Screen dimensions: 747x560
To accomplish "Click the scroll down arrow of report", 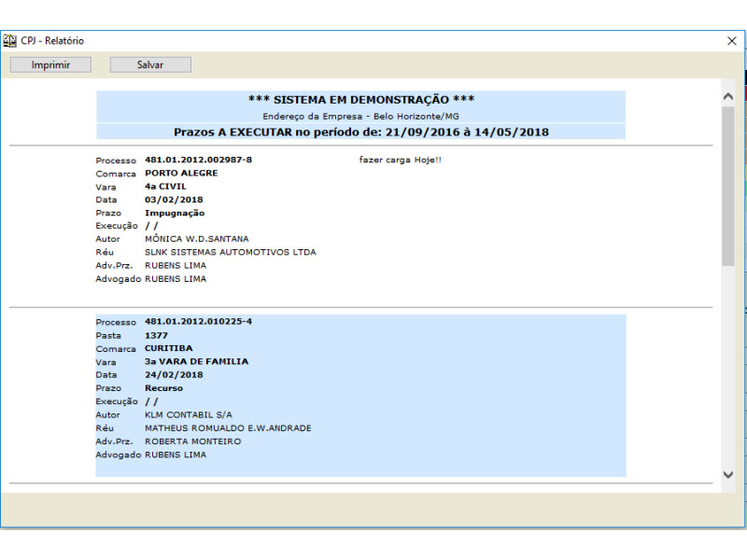I will point(728,475).
